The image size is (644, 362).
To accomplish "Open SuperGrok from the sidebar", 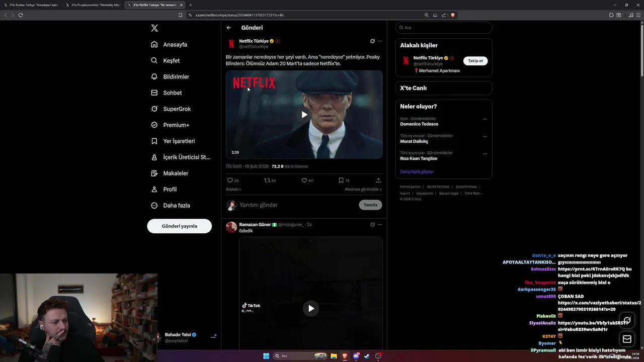I will 171,109.
